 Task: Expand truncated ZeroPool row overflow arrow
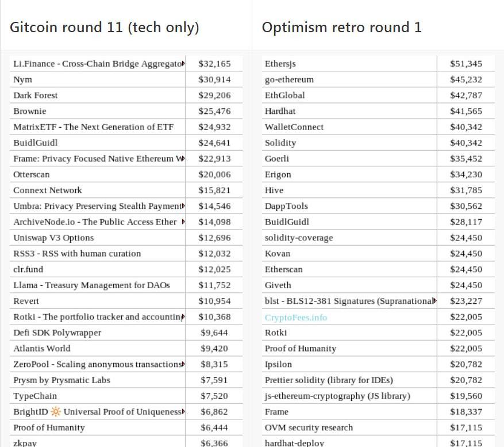(x=183, y=364)
